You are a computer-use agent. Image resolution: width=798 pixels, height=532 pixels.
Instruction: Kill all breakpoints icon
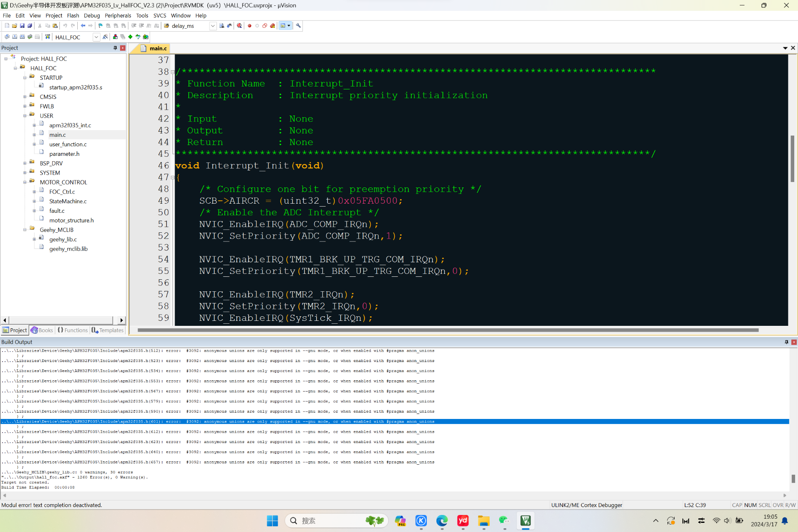[273, 26]
